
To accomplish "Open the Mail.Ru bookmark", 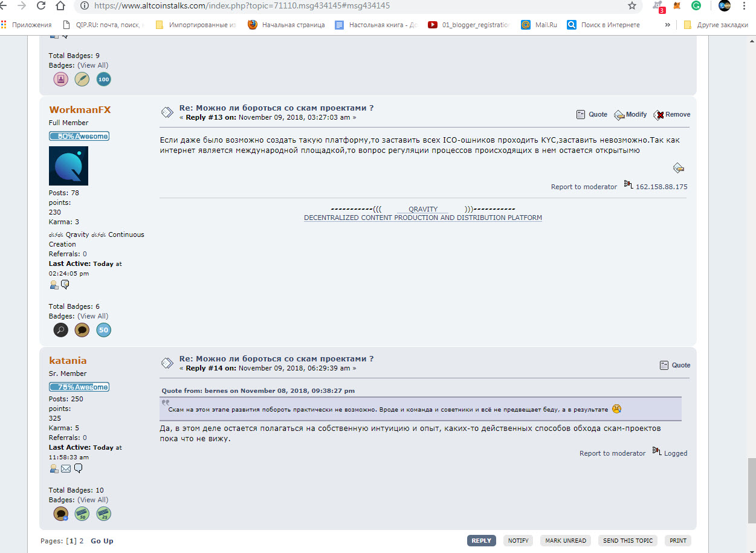I will coord(539,25).
